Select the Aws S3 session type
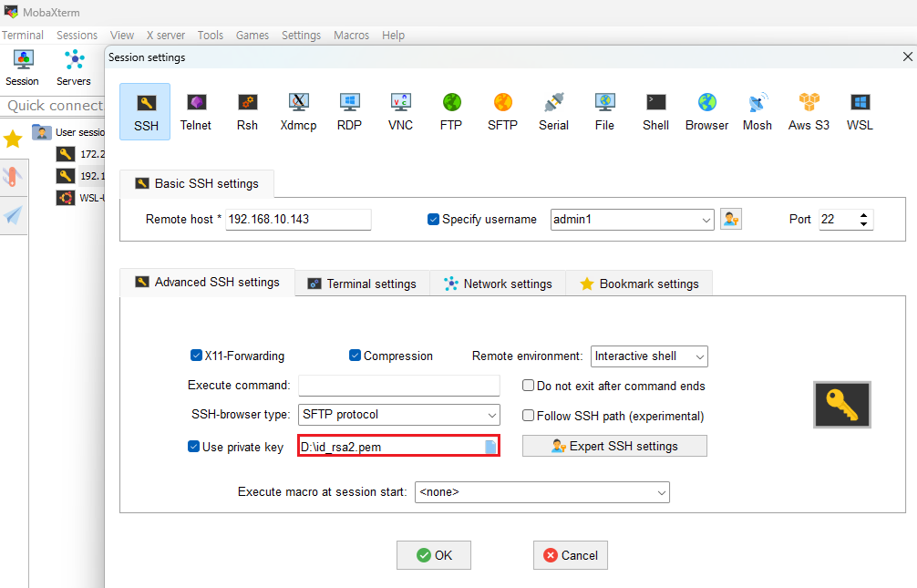917x588 pixels. [x=809, y=111]
